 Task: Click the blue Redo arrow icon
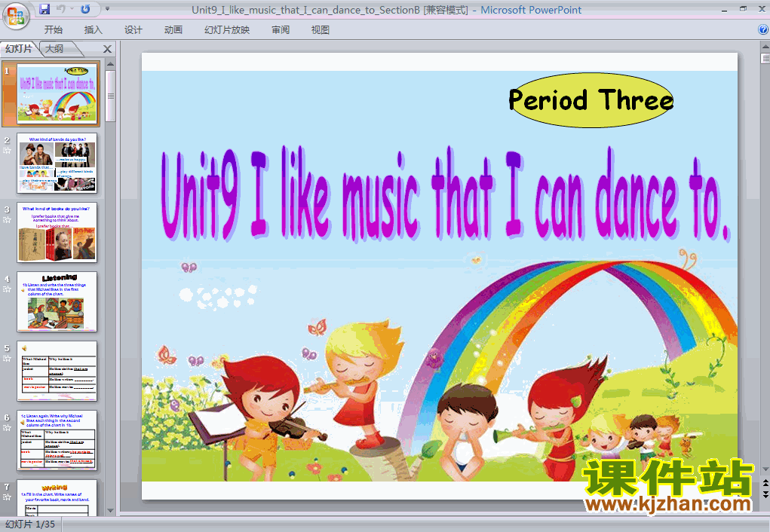pyautogui.click(x=85, y=9)
